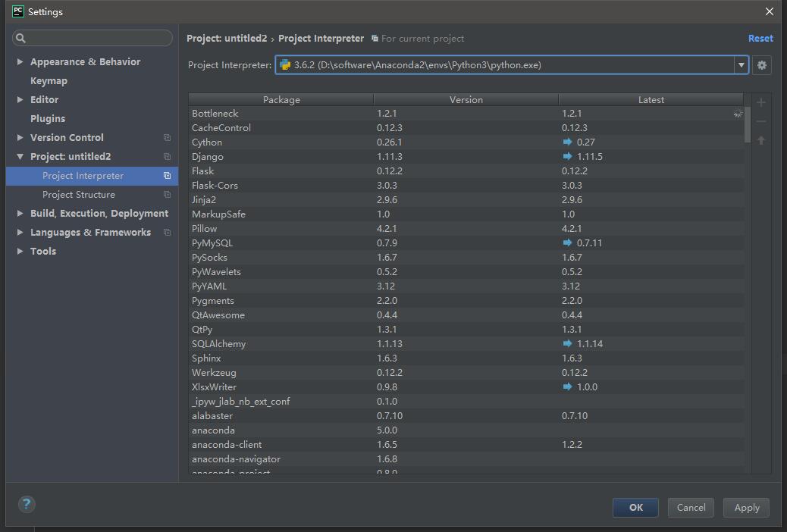Sort by the Version column header
Screen dimensions: 787x532
click(466, 99)
